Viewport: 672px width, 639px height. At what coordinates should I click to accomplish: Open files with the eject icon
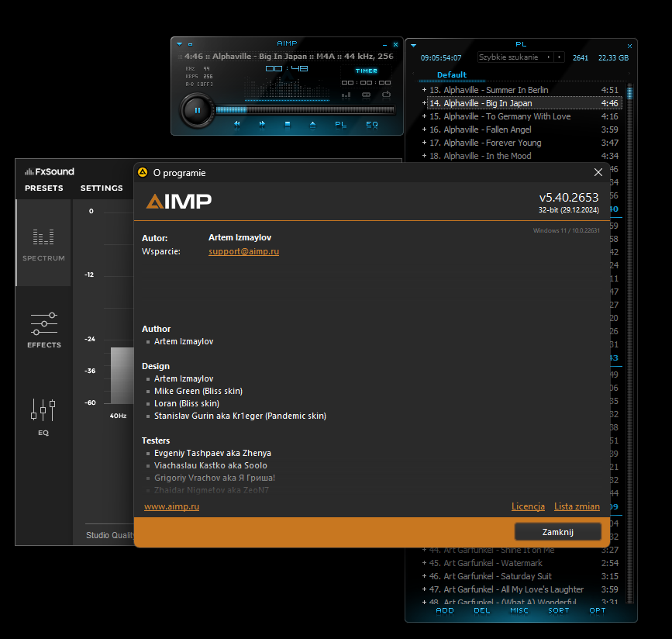[x=312, y=124]
